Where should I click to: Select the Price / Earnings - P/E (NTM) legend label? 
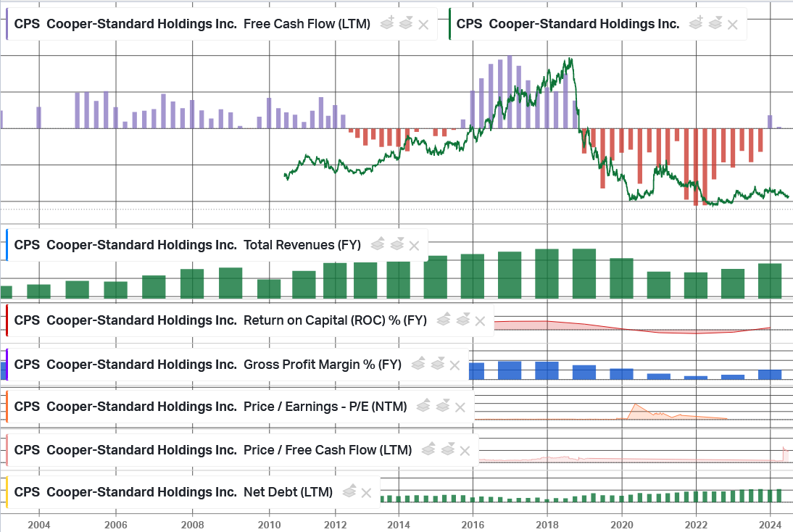[210, 406]
